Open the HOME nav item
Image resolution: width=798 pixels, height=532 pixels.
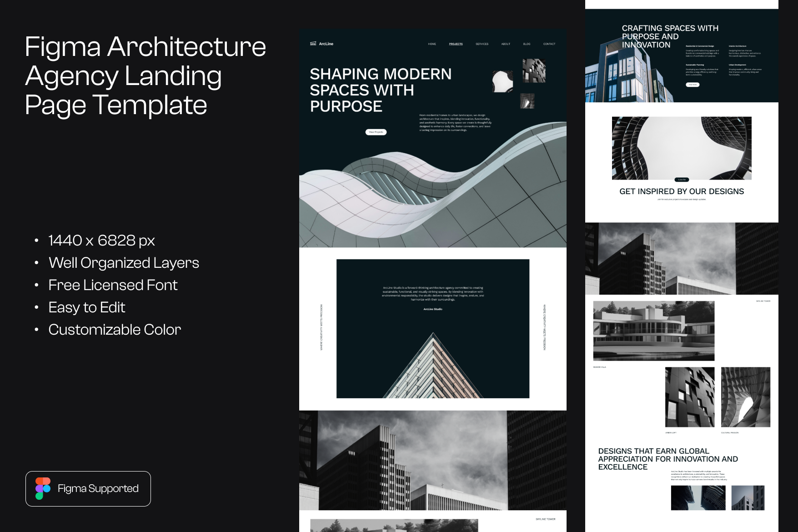tap(432, 44)
